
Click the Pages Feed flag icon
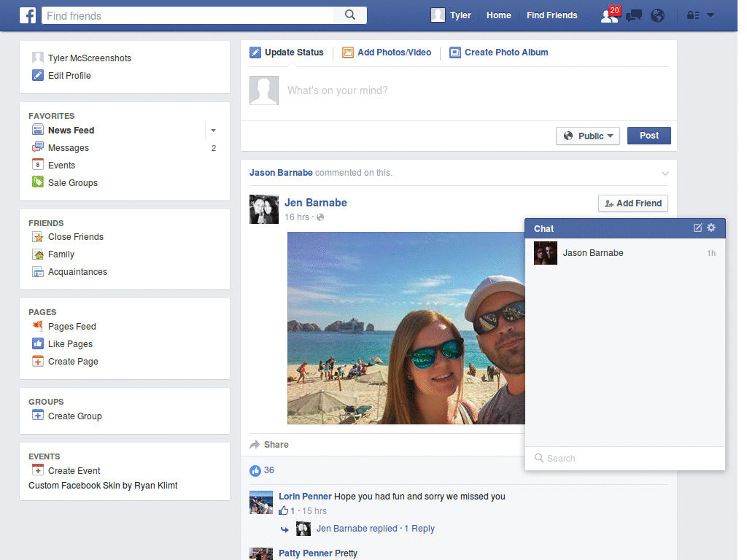tap(38, 326)
